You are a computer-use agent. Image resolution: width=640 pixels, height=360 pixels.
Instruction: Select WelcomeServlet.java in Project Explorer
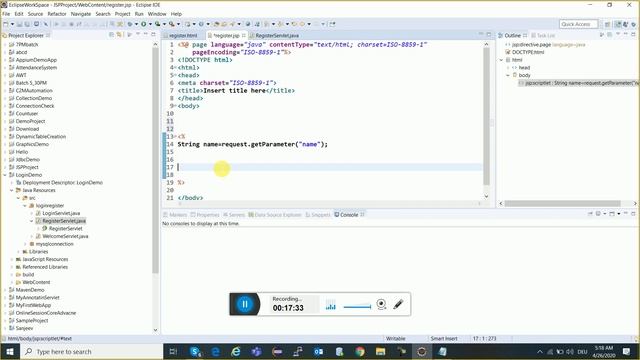[x=65, y=236]
